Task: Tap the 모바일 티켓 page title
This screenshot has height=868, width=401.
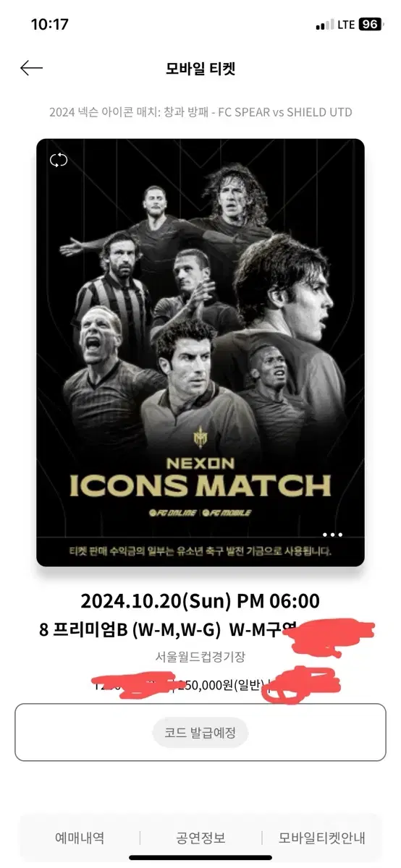Action: (200, 69)
